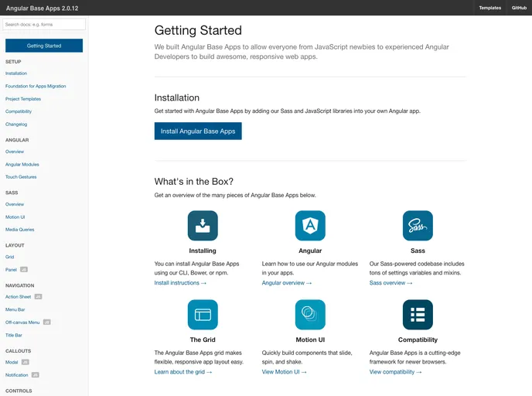This screenshot has height=396, width=532.
Task: Click the NAVIGATION sidebar section label
Action: (x=19, y=285)
